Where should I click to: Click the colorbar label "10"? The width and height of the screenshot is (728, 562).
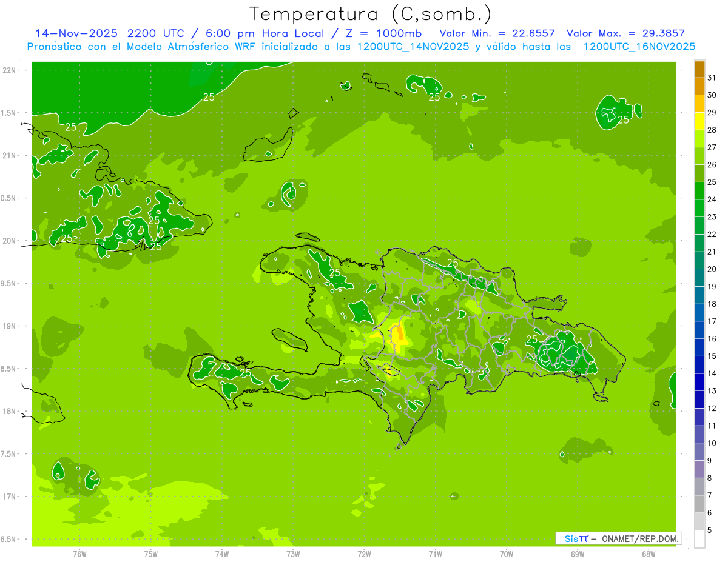(x=712, y=443)
